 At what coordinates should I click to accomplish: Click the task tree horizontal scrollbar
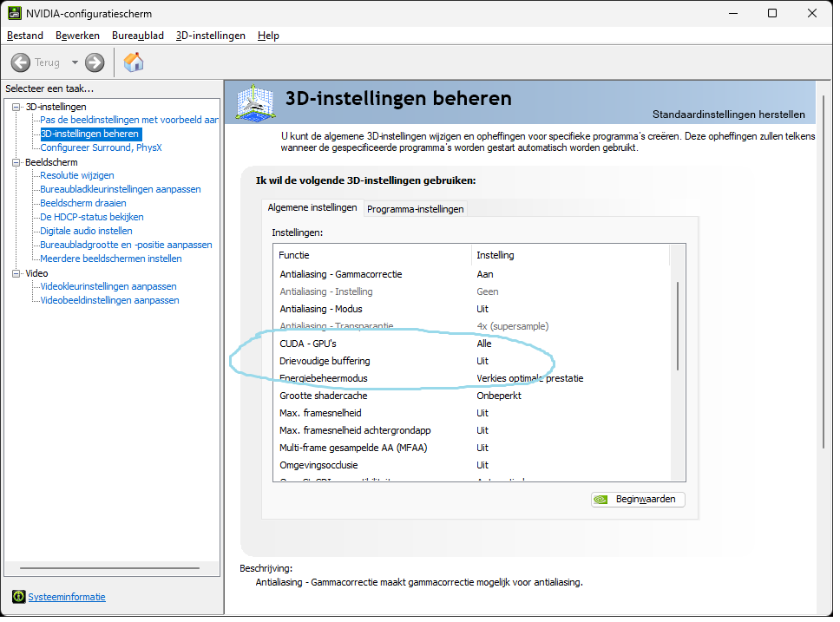click(x=110, y=568)
